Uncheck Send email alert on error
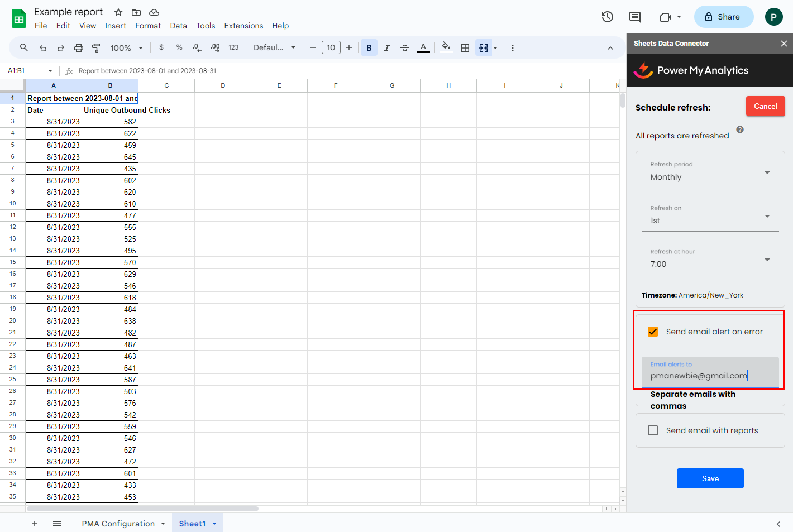The height and width of the screenshot is (532, 793). (x=652, y=332)
